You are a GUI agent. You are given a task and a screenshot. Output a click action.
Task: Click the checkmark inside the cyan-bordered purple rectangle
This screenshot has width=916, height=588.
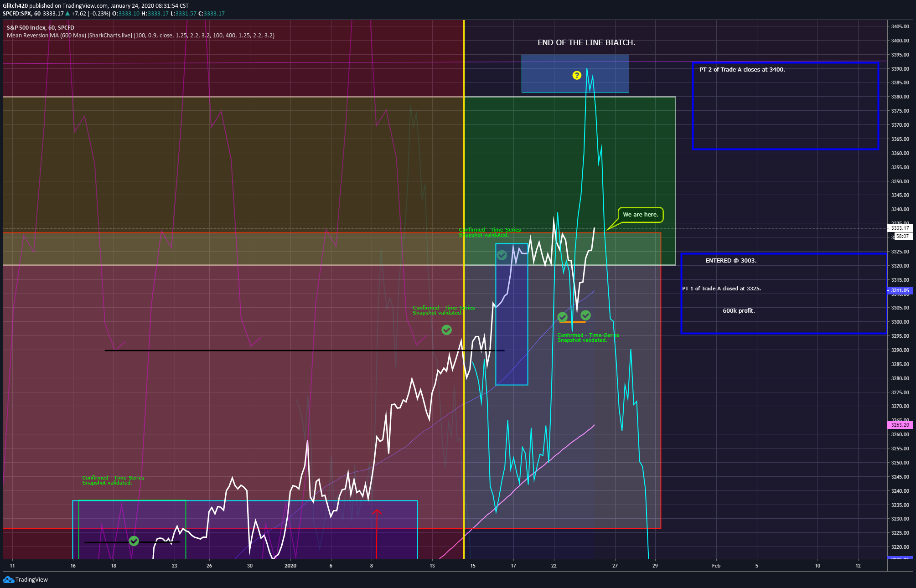tap(502, 255)
